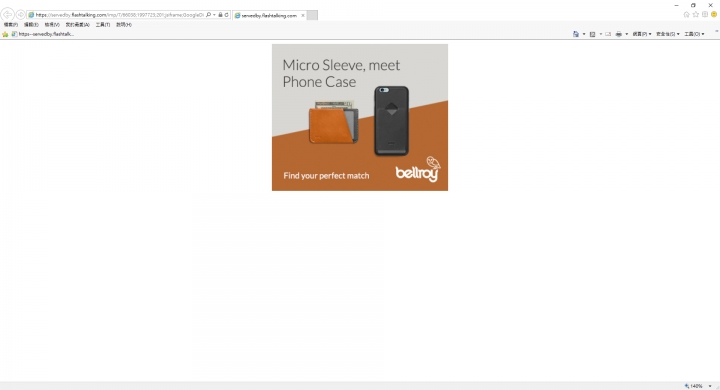Expand the Home page icon dropdown arrow

pos(584,34)
